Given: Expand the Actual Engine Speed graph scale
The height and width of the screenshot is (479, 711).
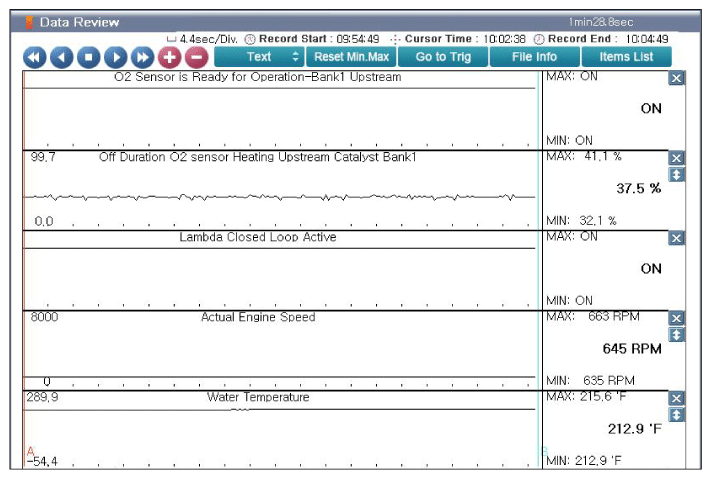Looking at the screenshot, I should [x=676, y=335].
